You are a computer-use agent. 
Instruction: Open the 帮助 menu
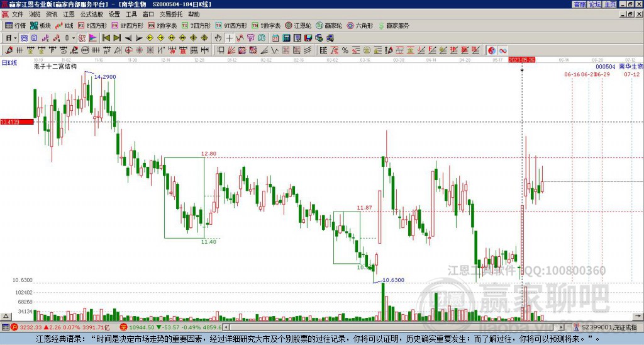[194, 14]
